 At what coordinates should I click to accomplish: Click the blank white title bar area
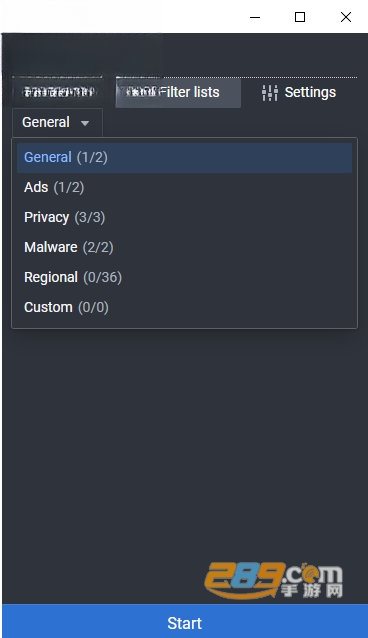point(122,16)
